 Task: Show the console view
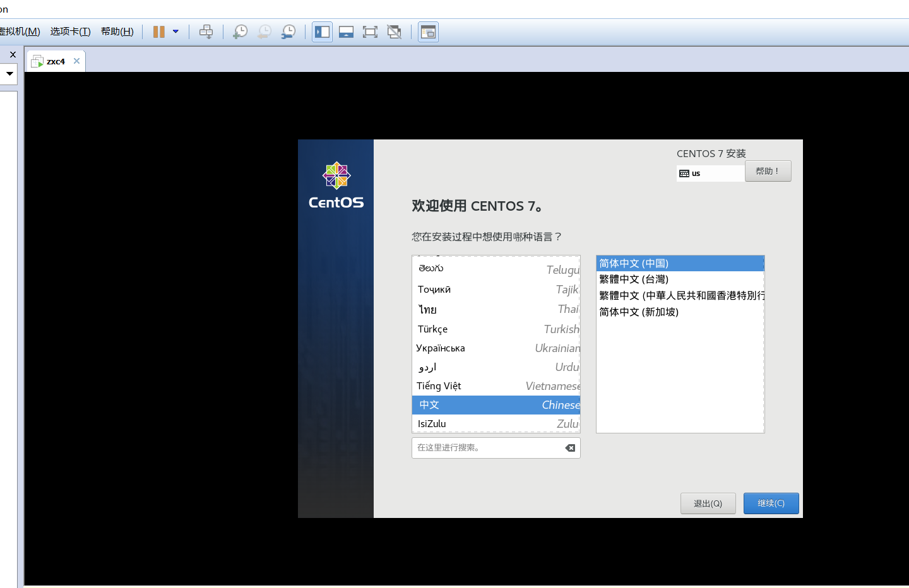429,32
